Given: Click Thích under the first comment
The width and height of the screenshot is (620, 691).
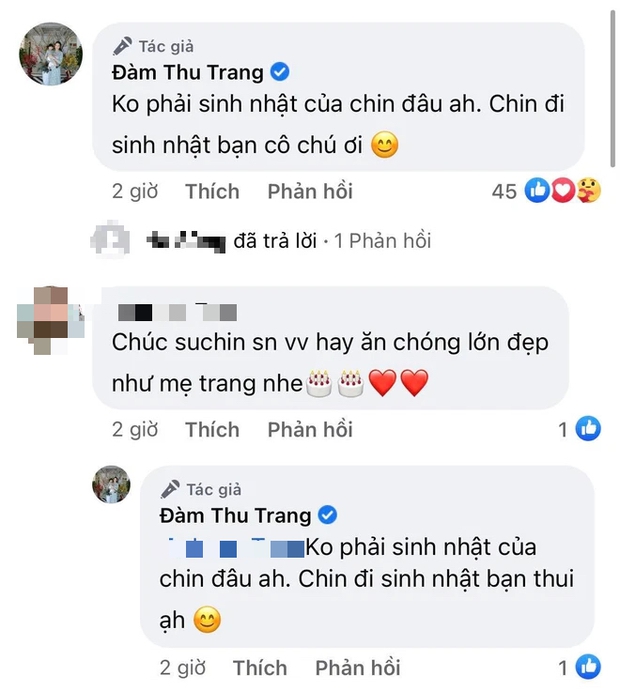Looking at the screenshot, I should click(212, 192).
